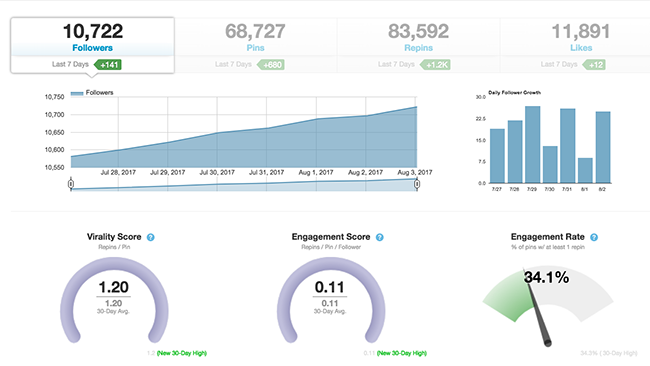Screen dimensions: 650x366
Task: Click the Virality Score New 30-Day High link
Action: tap(182, 353)
